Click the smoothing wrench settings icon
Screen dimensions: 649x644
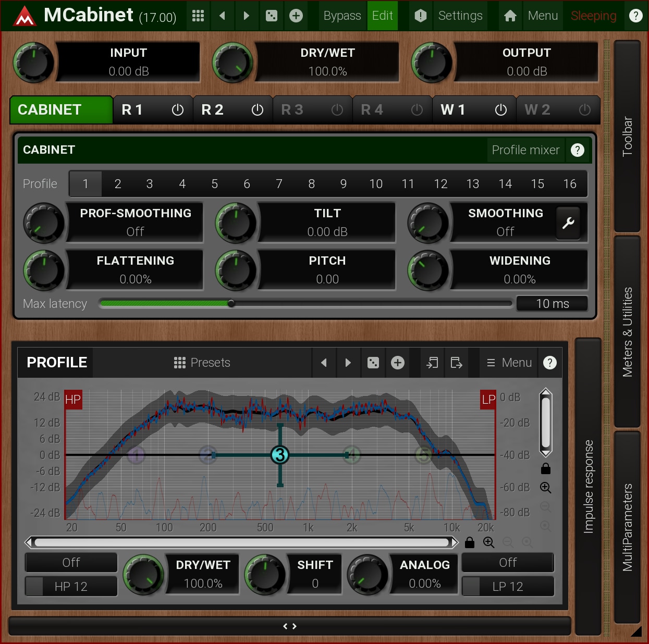568,223
